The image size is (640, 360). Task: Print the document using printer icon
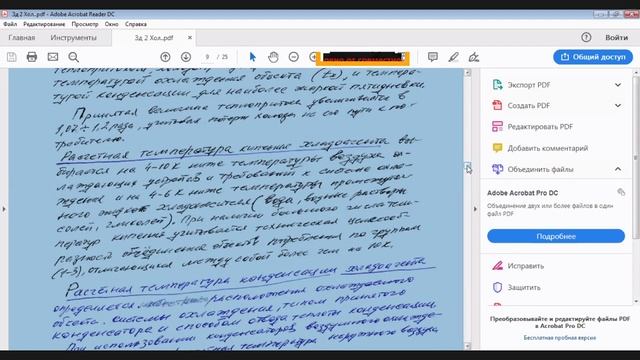[x=32, y=57]
